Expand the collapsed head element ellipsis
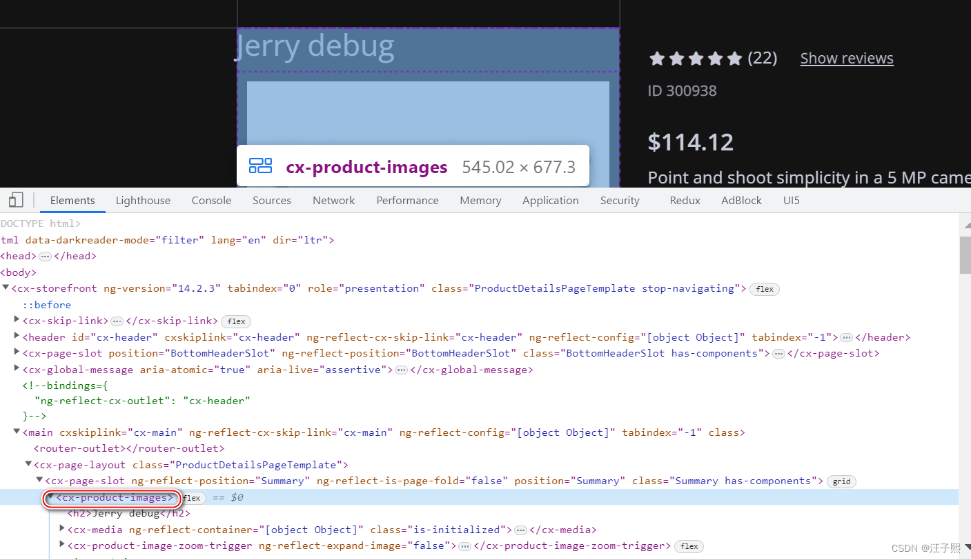The image size is (971, 560). 45,257
